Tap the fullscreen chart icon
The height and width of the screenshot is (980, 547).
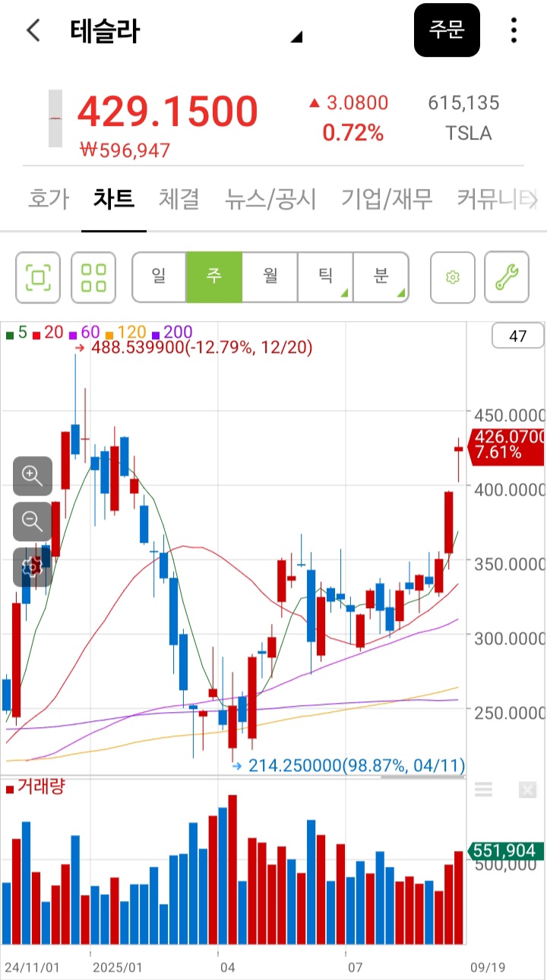tap(39, 277)
